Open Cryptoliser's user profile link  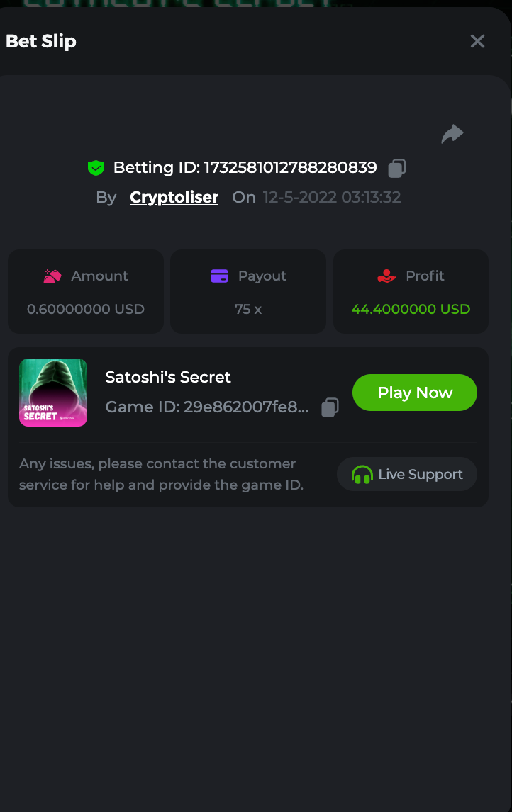(x=174, y=197)
